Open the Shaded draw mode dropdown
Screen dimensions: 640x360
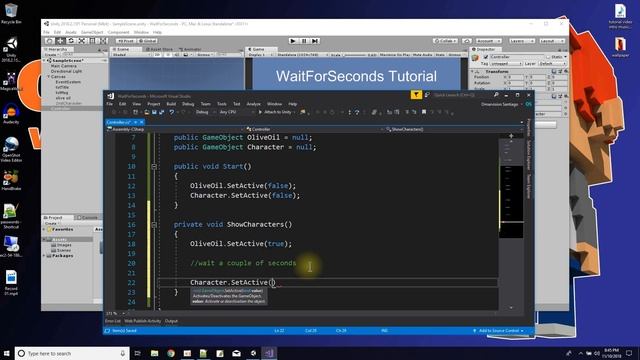[x=131, y=54]
